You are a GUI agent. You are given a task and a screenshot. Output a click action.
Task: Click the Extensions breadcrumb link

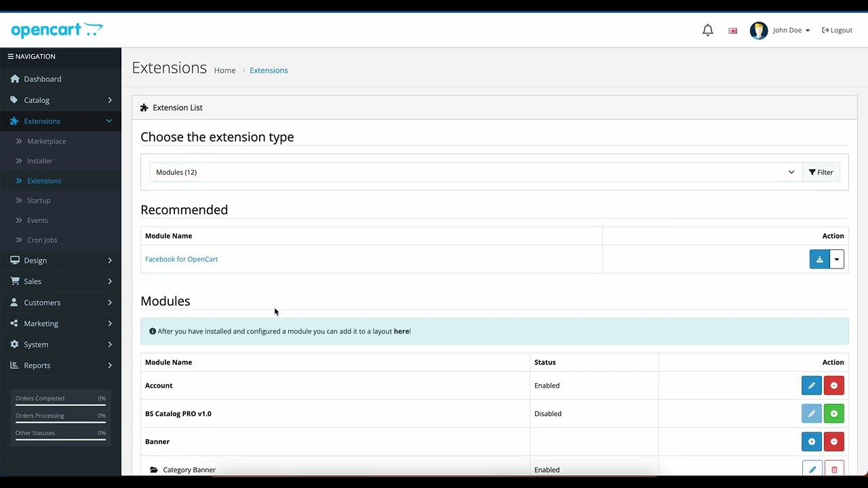click(x=269, y=70)
